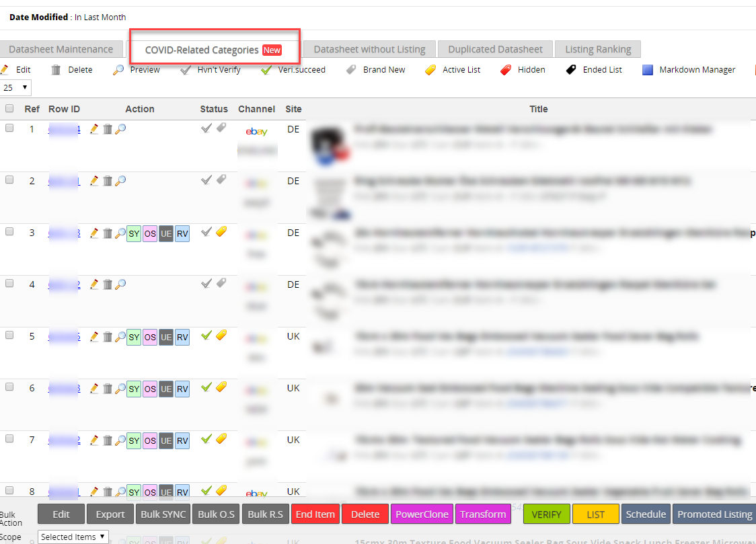The height and width of the screenshot is (544, 756).
Task: Click trash delete icon in row 2
Action: 107,181
